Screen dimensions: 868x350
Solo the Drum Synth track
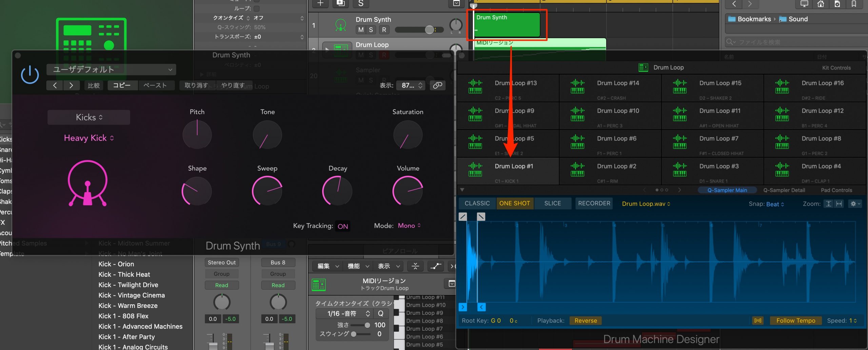371,30
